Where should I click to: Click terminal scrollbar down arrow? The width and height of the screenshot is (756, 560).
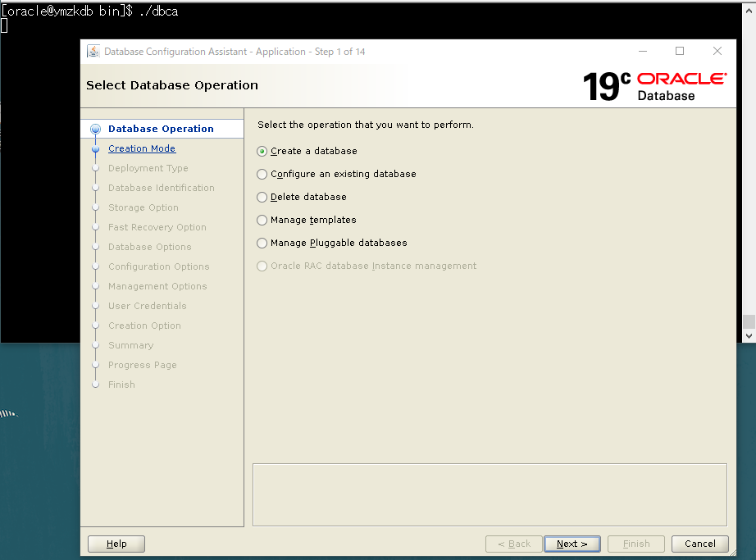[x=749, y=336]
